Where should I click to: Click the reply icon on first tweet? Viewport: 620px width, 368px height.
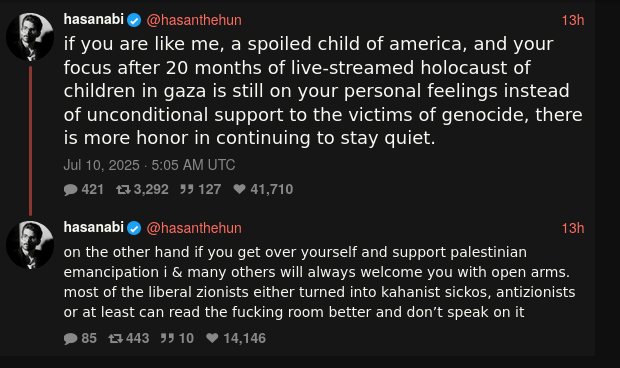[70, 190]
